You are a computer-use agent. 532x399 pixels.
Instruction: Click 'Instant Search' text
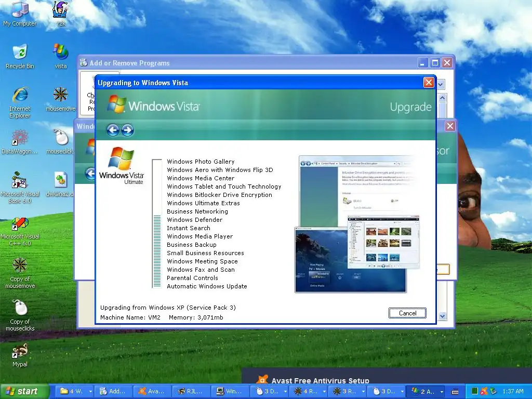(x=188, y=228)
